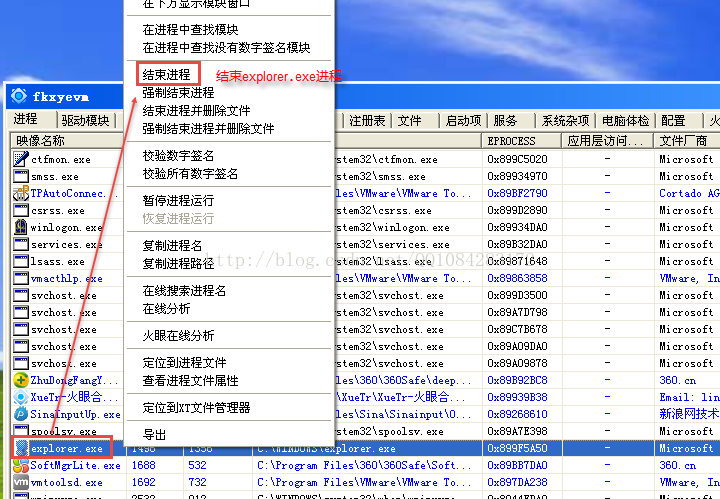Image resolution: width=720 pixels, height=499 pixels.
Task: Choose 复制进程路径 menu entry
Action: (x=178, y=264)
